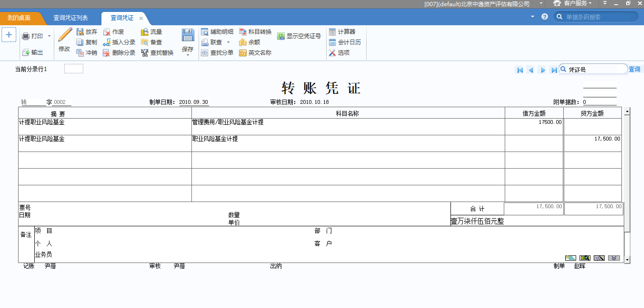644x308 pixels.
Task: Switch to the 查询凭证列表 tab
Action: click(70, 18)
